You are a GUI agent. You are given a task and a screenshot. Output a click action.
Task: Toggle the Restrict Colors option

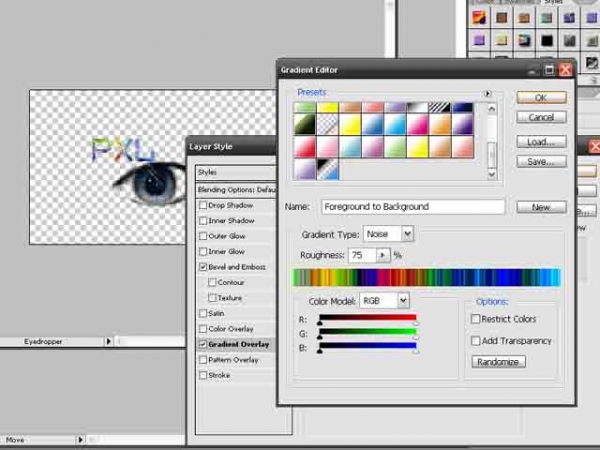pyautogui.click(x=475, y=319)
